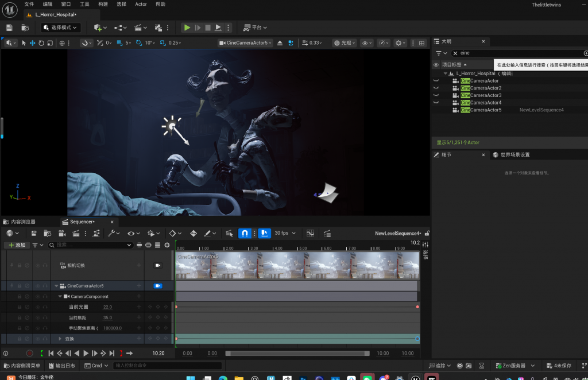
Task: Open the 构建 (Build) menu
Action: click(103, 4)
